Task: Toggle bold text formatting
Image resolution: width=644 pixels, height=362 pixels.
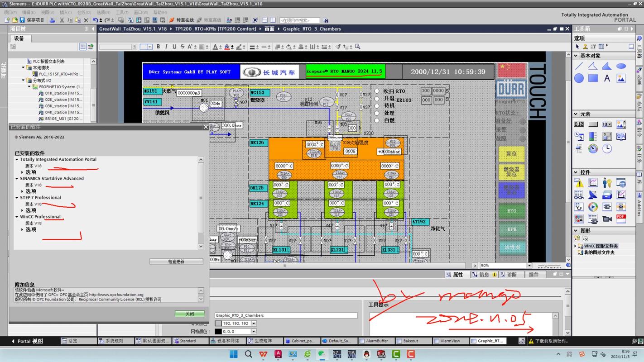Action: click(x=158, y=47)
